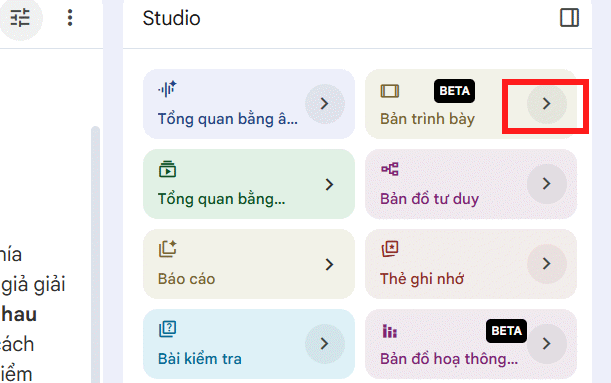Expand options arrow for Tổng quan bằng... video card

point(329,184)
